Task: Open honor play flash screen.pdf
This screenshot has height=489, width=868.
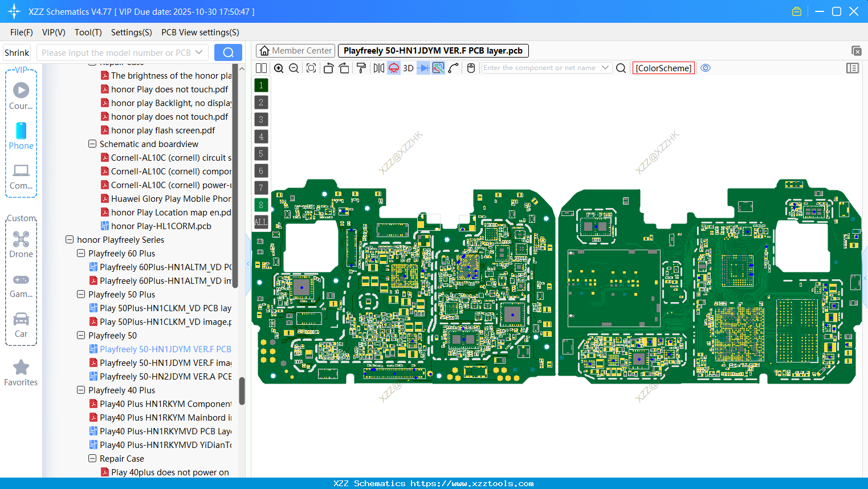Action: click(163, 131)
